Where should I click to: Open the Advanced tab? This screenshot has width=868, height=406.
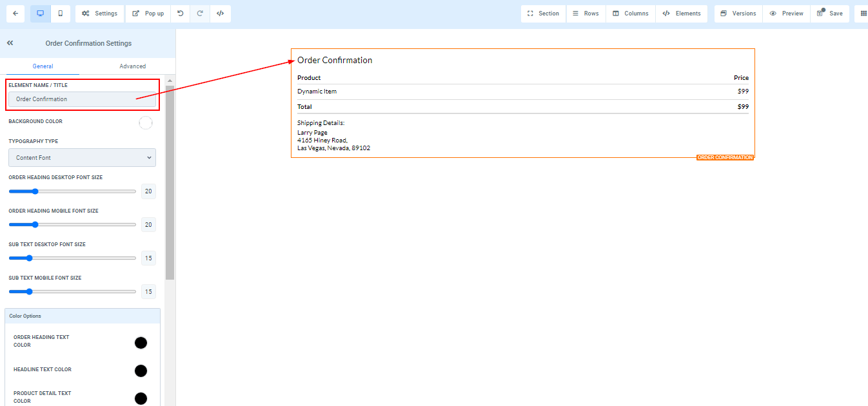[132, 66]
